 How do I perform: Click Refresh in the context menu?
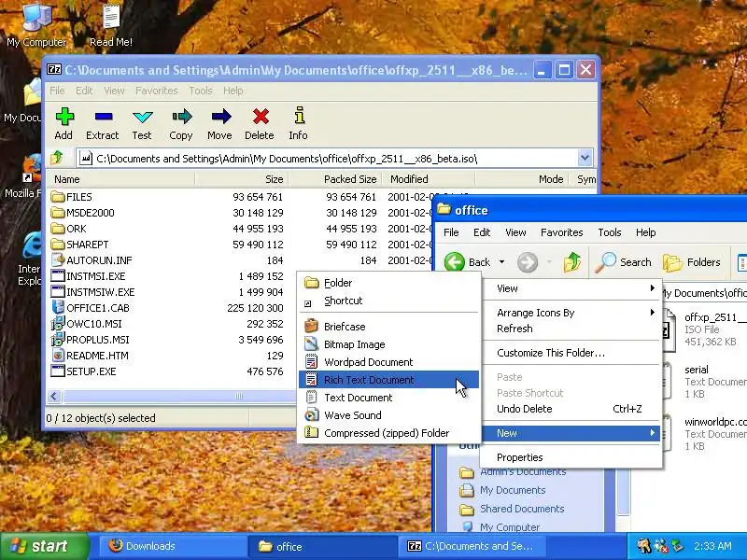571,329
